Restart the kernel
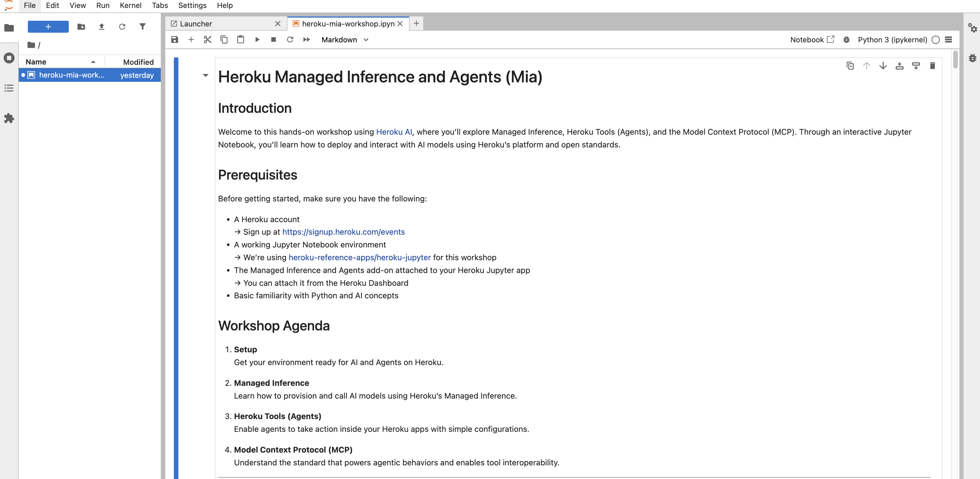The width and height of the screenshot is (980, 479). coord(290,39)
